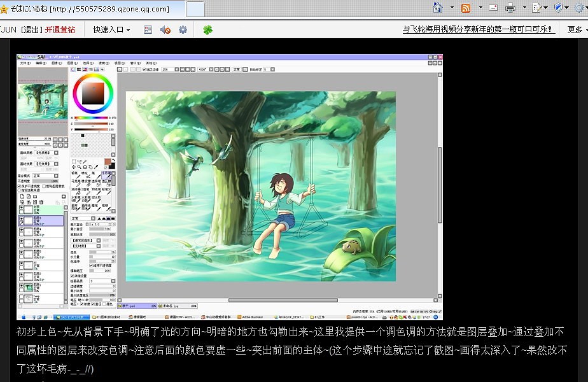Switch to the 未命名.jpg document tab
The image size is (588, 382).
pyautogui.click(x=178, y=306)
